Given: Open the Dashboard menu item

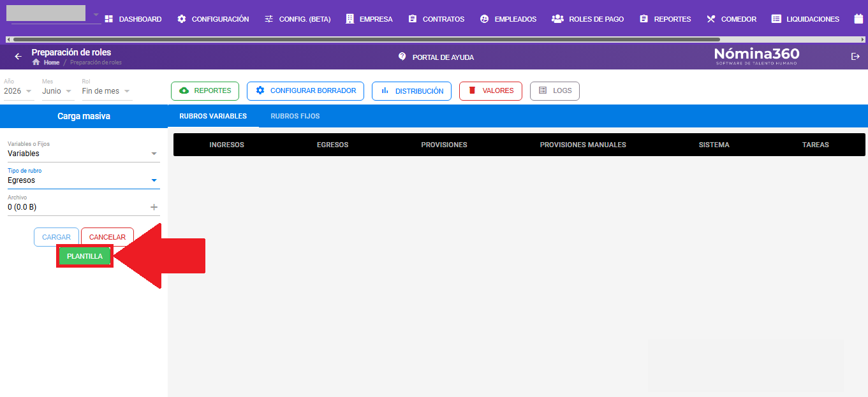Looking at the screenshot, I should 133,19.
